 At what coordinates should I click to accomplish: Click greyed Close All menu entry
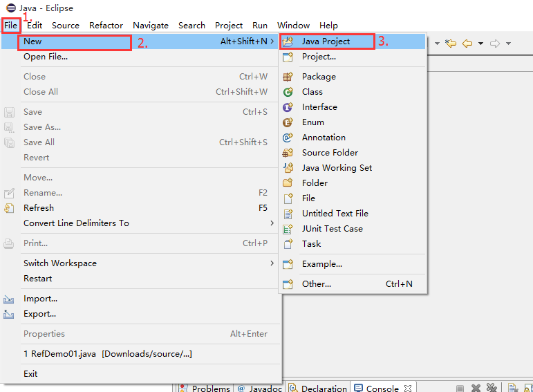141,92
